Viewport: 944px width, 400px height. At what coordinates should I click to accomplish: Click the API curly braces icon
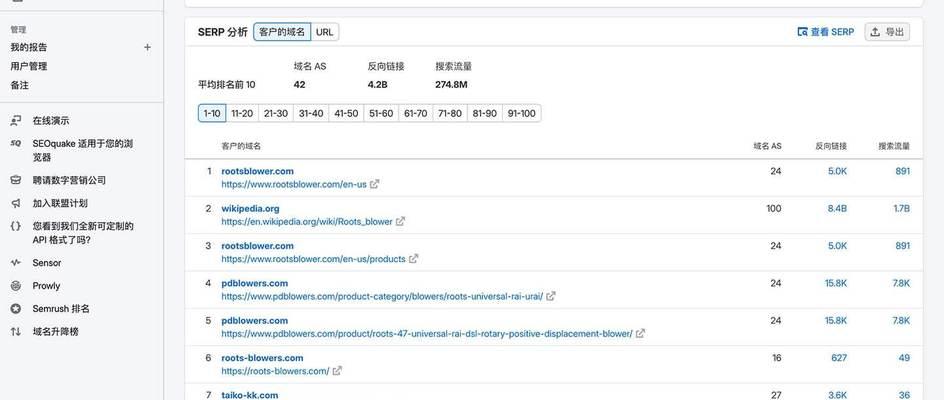click(x=16, y=226)
